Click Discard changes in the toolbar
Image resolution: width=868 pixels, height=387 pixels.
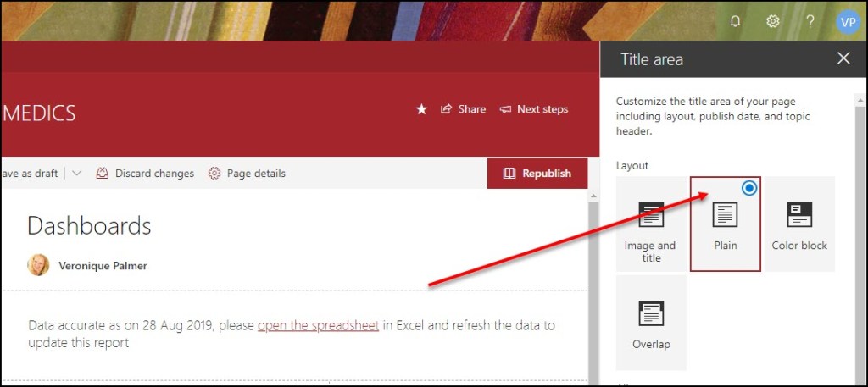pyautogui.click(x=145, y=174)
